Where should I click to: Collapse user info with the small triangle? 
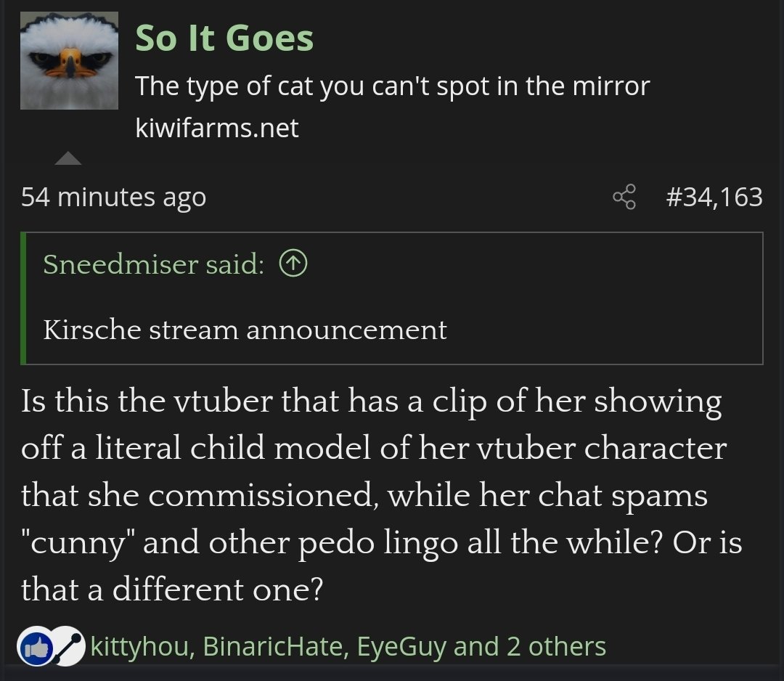click(68, 158)
